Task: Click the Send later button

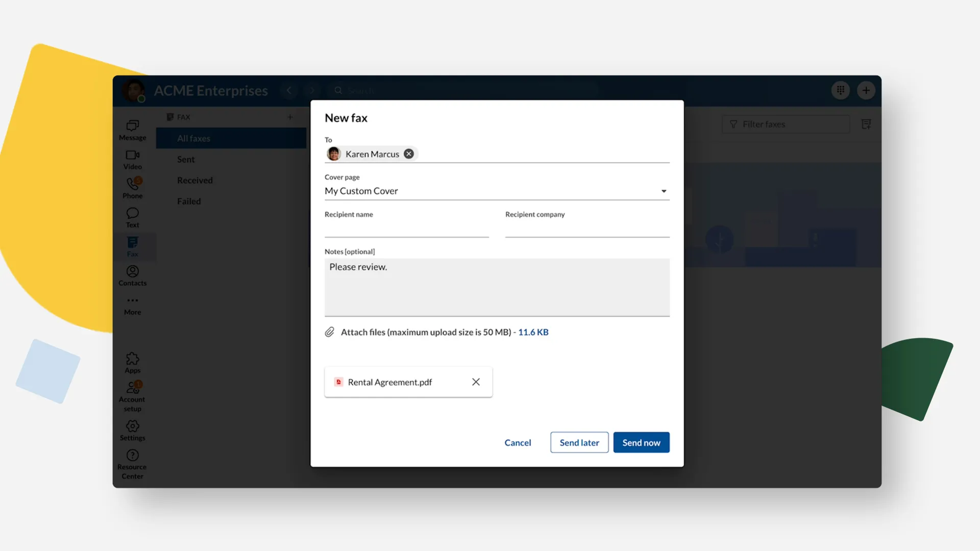Action: pyautogui.click(x=579, y=442)
